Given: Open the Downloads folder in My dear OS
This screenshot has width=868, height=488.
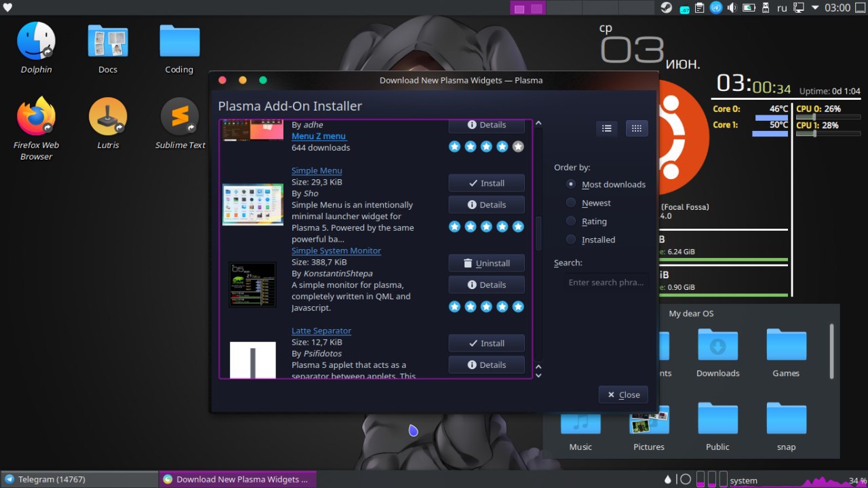Looking at the screenshot, I should click(717, 353).
